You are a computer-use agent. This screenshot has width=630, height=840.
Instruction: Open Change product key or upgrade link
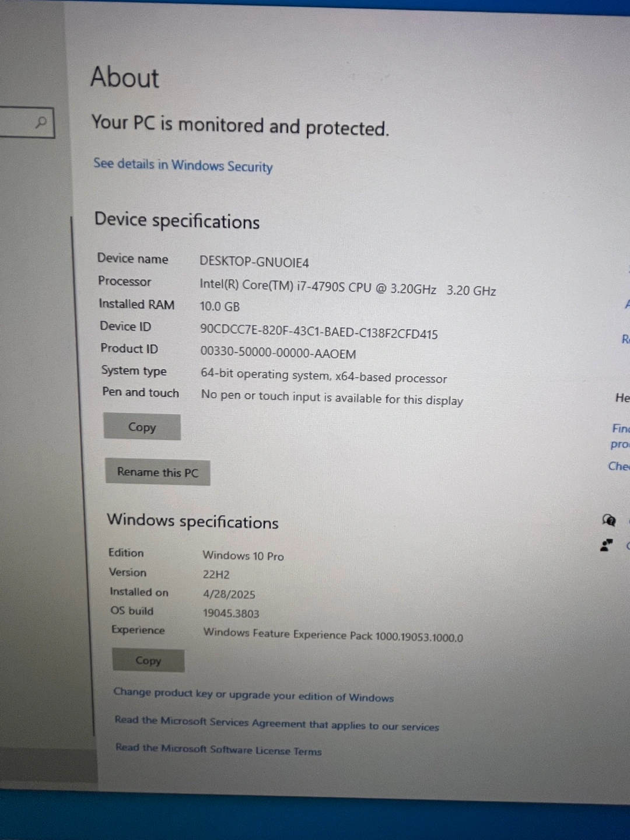click(x=254, y=694)
